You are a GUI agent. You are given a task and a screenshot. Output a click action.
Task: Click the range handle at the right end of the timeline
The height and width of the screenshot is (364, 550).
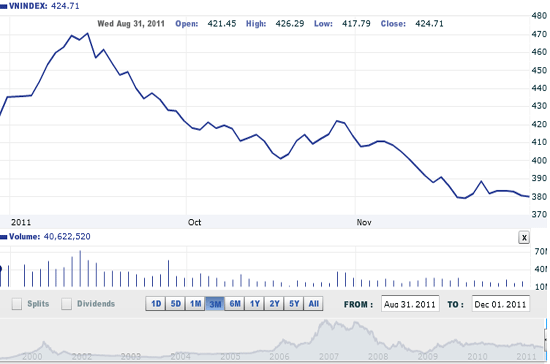tap(546, 339)
